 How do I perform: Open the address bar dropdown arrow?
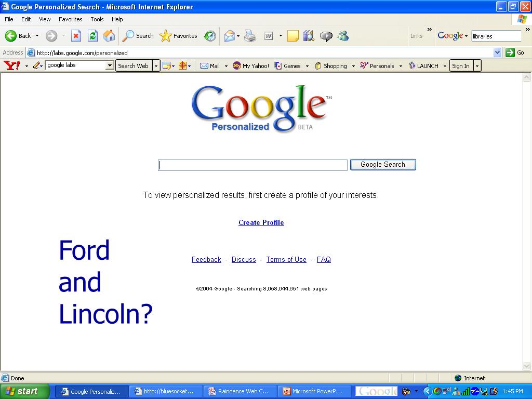(x=497, y=52)
